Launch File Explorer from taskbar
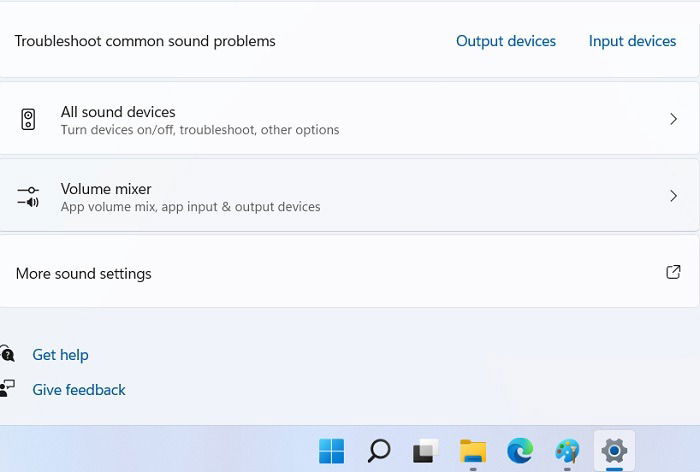The height and width of the screenshot is (472, 700). 473,451
